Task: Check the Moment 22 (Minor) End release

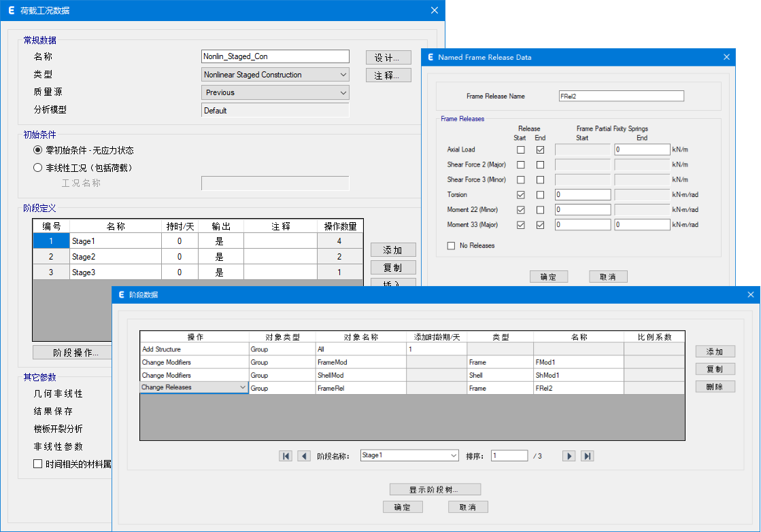Action: (x=540, y=210)
